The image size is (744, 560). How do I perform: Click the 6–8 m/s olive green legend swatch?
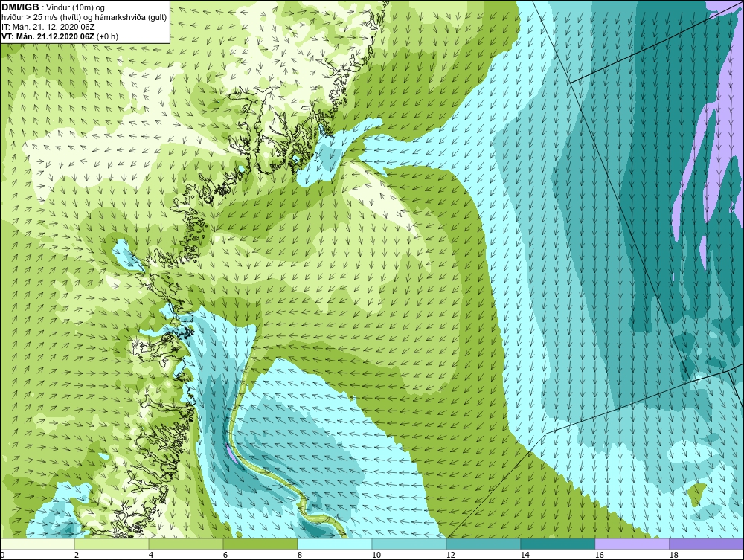260,544
